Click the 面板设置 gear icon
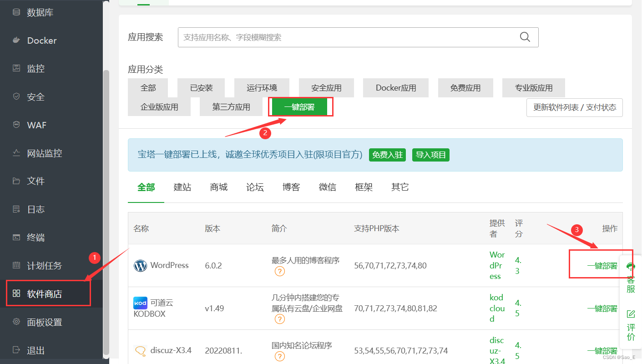The height and width of the screenshot is (364, 642). point(16,322)
